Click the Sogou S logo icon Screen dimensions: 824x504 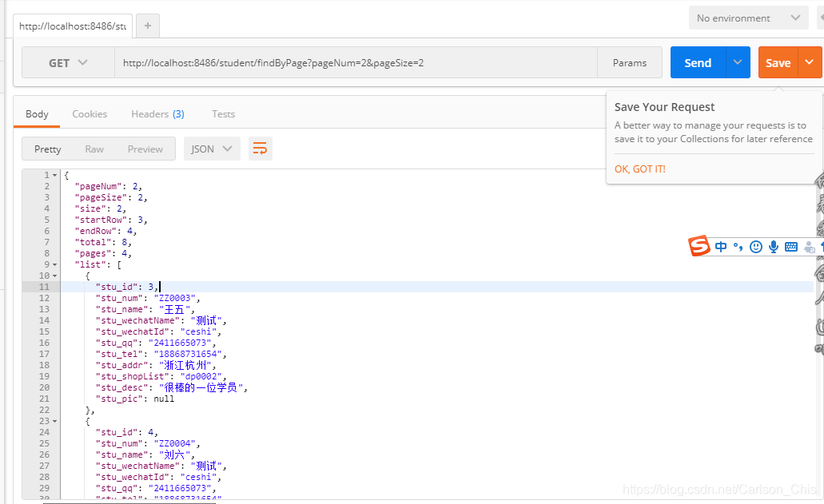point(699,246)
